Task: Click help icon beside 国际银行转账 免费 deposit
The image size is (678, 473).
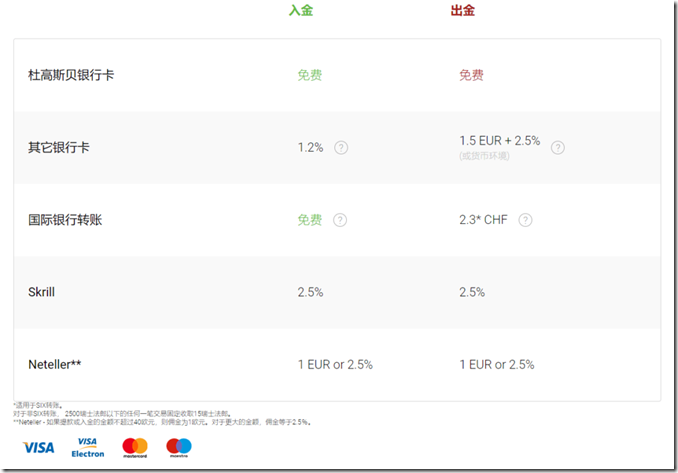Action: 341,220
